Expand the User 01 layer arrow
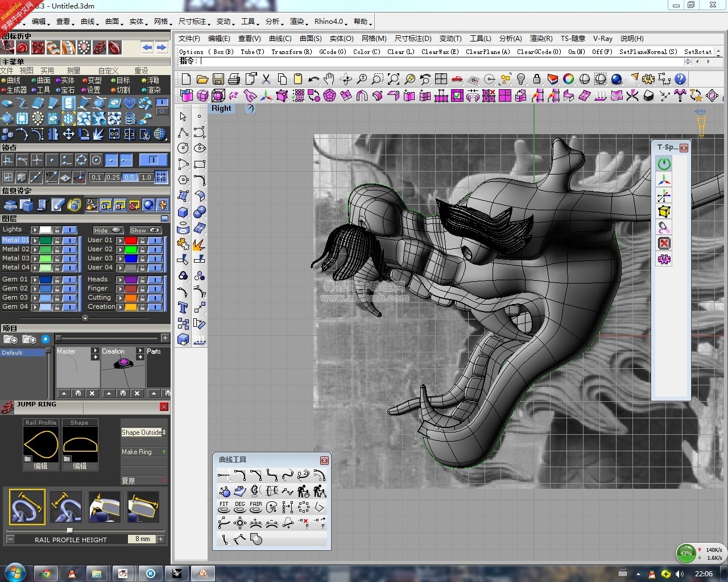The image size is (728, 582). click(120, 240)
